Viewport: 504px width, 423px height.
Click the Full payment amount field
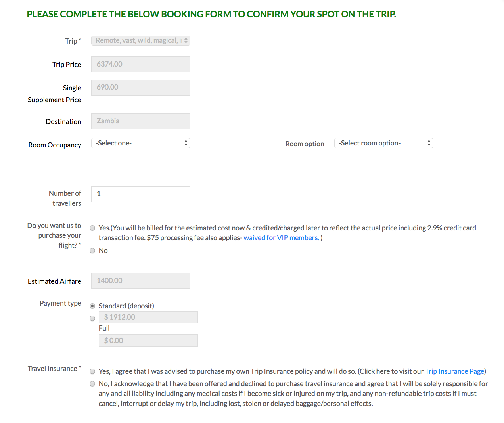[148, 340]
